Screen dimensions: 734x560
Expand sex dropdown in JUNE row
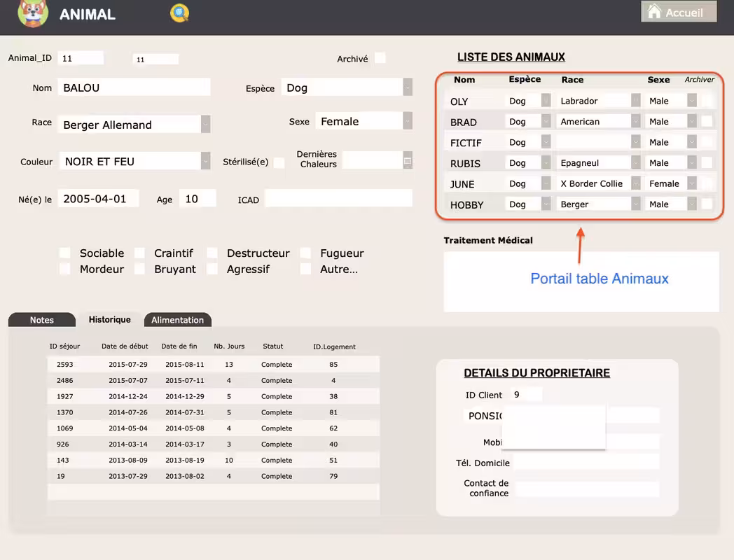click(692, 183)
